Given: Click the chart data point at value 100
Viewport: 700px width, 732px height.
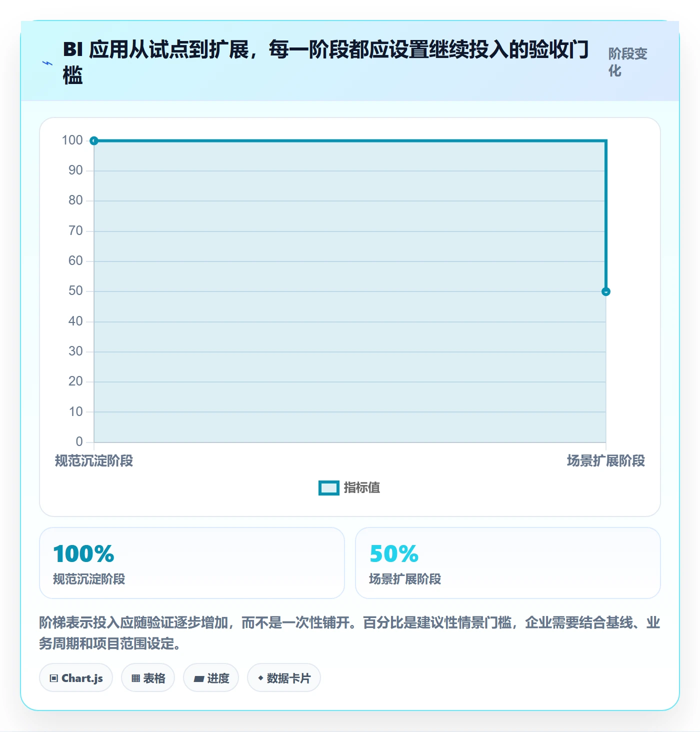Looking at the screenshot, I should click(x=94, y=140).
